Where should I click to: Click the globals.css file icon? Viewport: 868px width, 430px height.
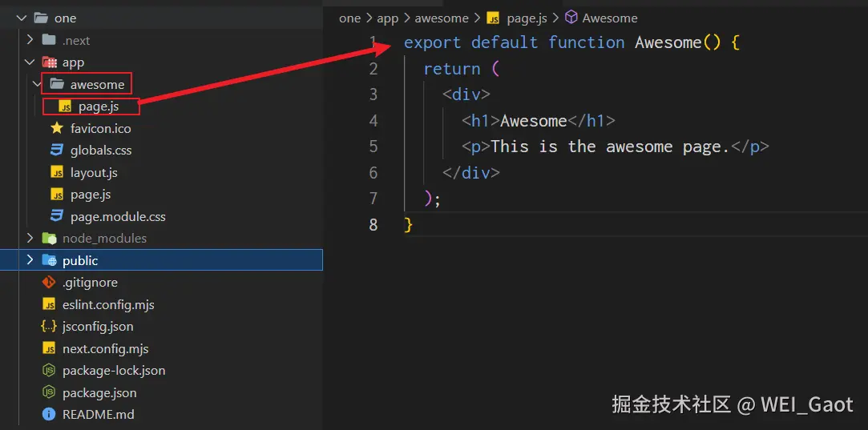tap(57, 150)
